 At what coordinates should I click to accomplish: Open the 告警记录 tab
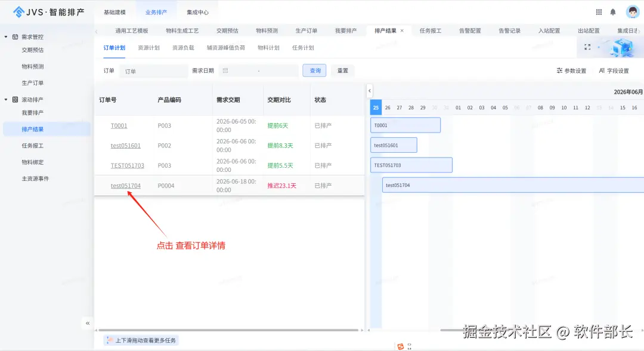pyautogui.click(x=509, y=31)
